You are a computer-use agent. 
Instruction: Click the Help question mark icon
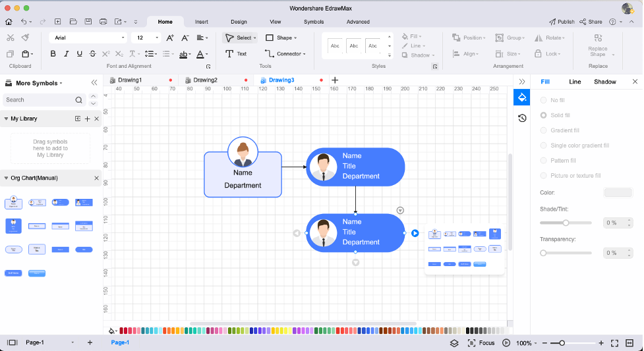pyautogui.click(x=612, y=22)
